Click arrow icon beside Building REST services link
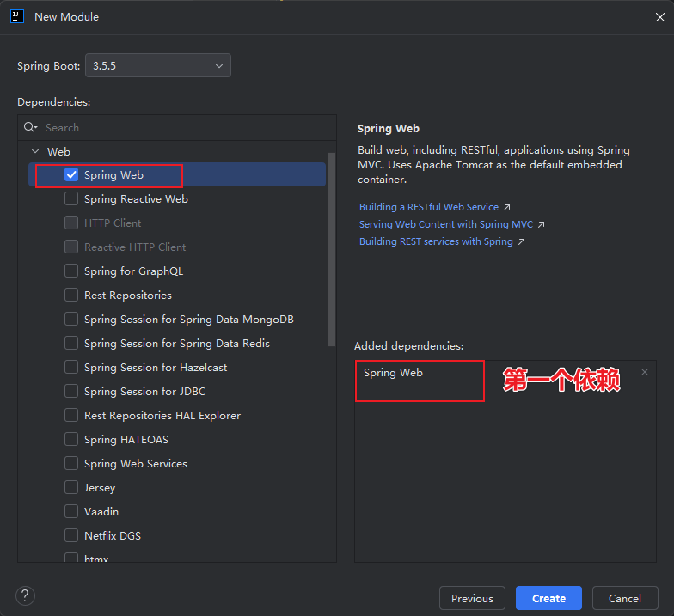Screen dimensions: 674x616 521,242
